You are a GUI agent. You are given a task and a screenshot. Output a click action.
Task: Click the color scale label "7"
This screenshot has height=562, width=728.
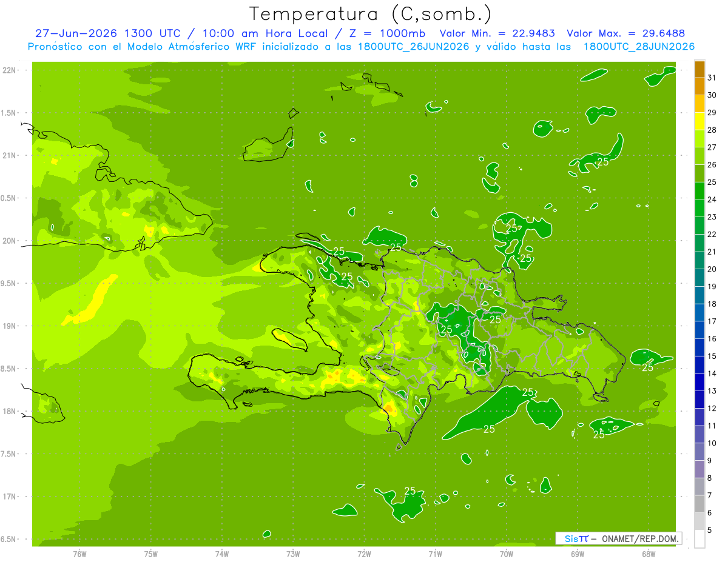click(x=709, y=495)
